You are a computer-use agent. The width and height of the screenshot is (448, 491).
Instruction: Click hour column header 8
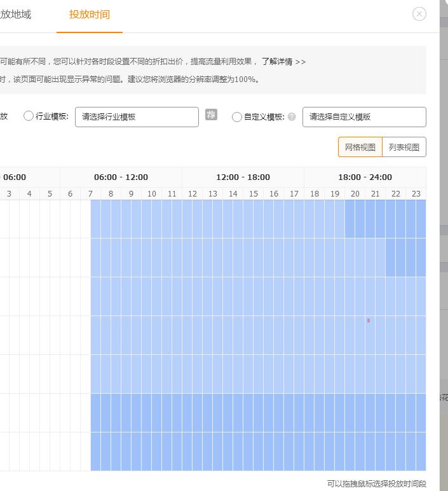click(111, 193)
